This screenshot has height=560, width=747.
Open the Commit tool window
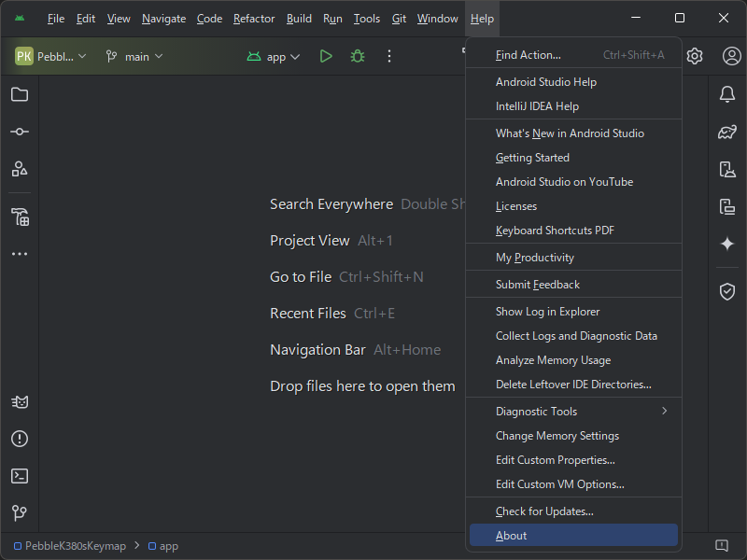coord(19,132)
